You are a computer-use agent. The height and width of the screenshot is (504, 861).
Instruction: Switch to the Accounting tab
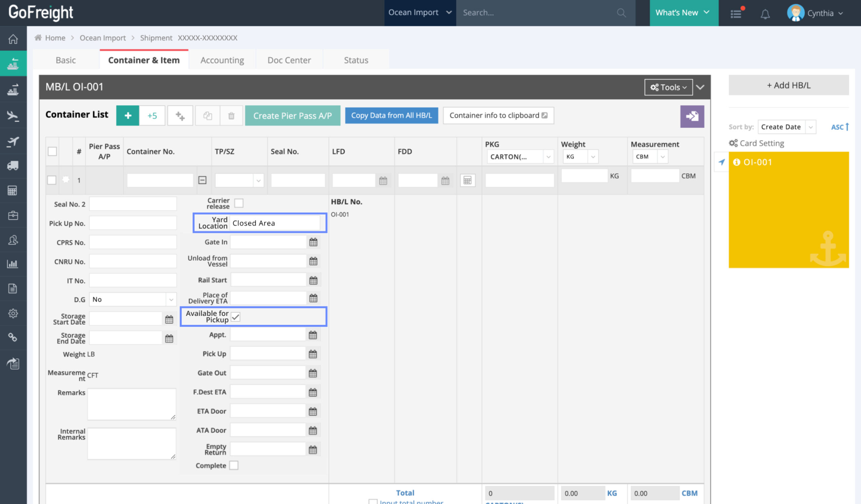point(222,60)
